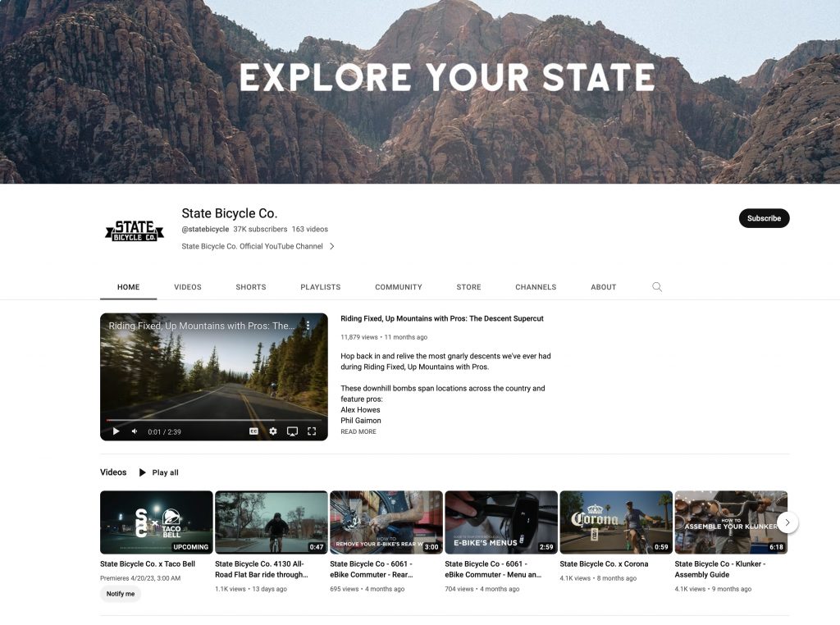Viewport: 840px width, 625px height.
Task: Select the STORE tab
Action: tap(468, 287)
